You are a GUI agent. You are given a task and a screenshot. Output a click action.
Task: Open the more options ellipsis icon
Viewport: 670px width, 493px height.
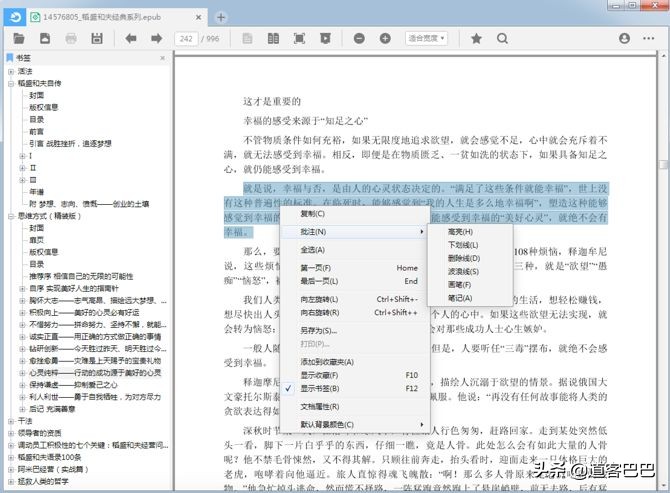pos(648,38)
